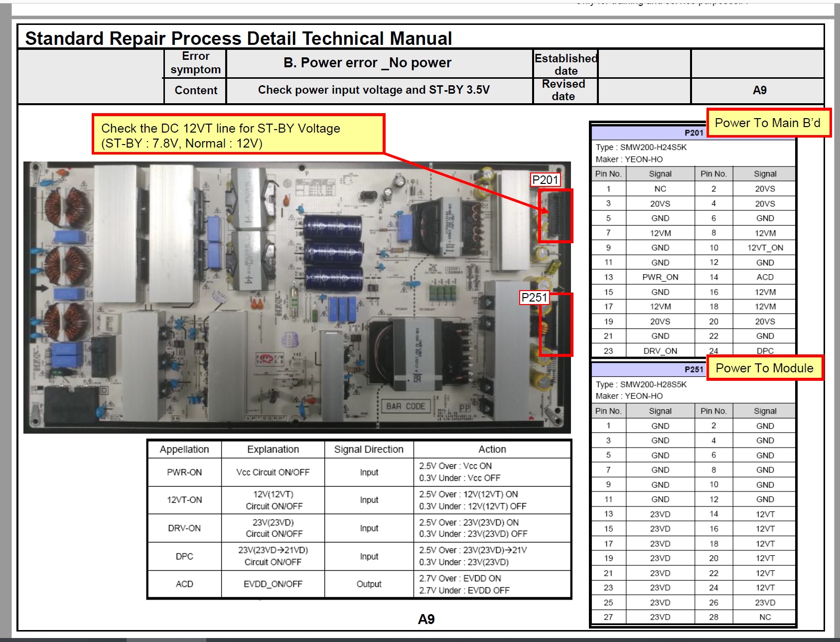Click the "Power To Main B'd" yellow label
This screenshot has width=840, height=642.
point(768,123)
